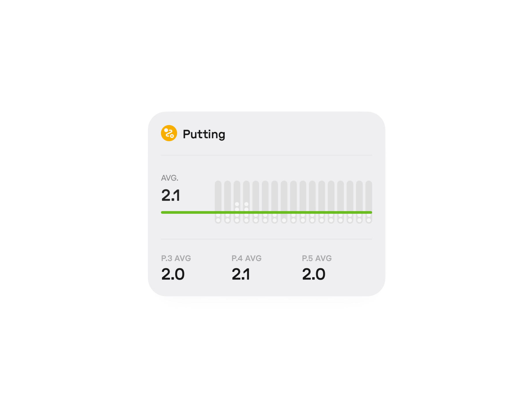The height and width of the screenshot is (408, 532).
Task: Select the third bar with four putts
Action: 237,202
